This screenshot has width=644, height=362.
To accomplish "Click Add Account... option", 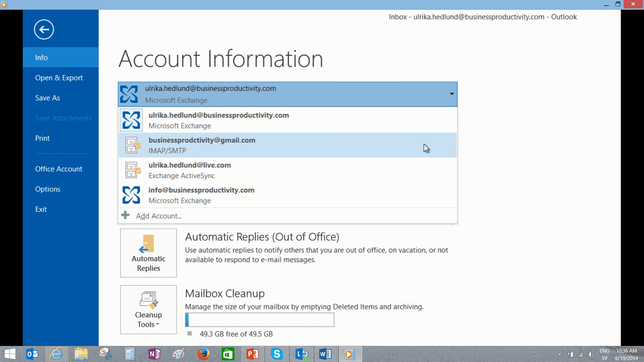I will point(288,216).
